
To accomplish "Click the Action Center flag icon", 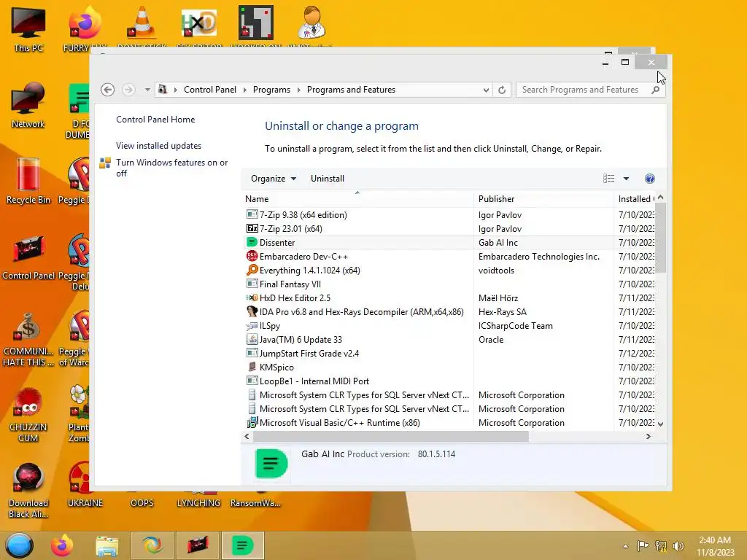I will pyautogui.click(x=643, y=546).
